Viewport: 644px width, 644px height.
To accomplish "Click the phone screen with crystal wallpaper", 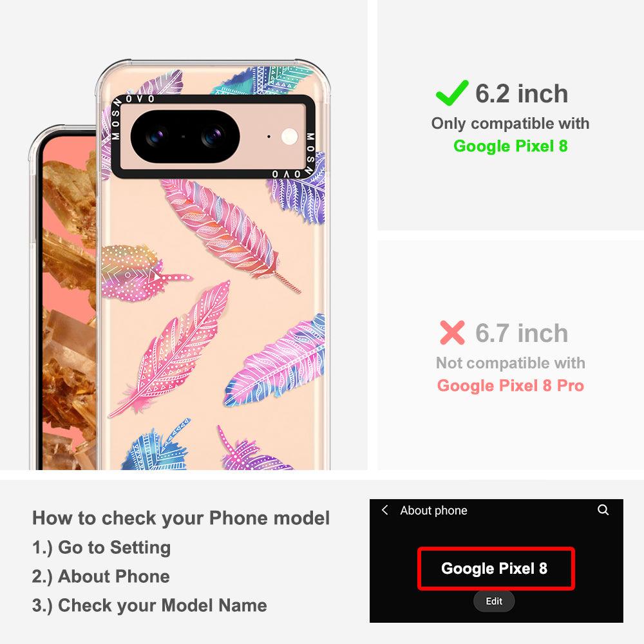I will pyautogui.click(x=69, y=303).
